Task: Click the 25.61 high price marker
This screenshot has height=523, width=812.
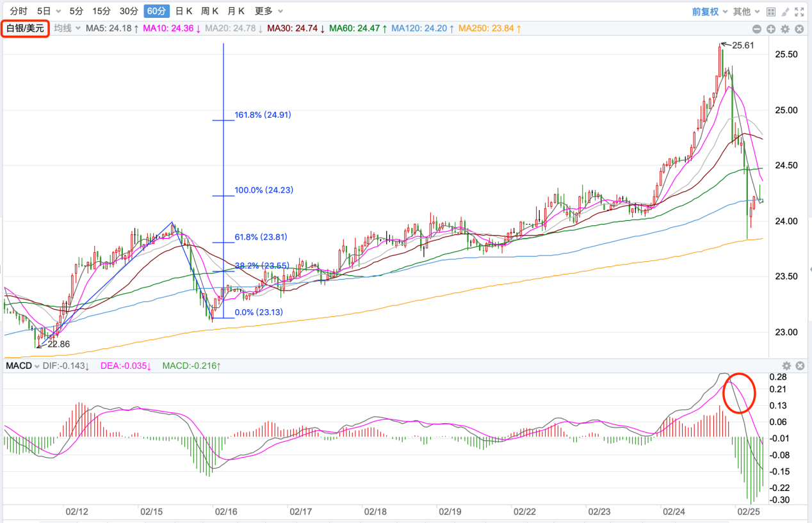Action: [x=742, y=45]
